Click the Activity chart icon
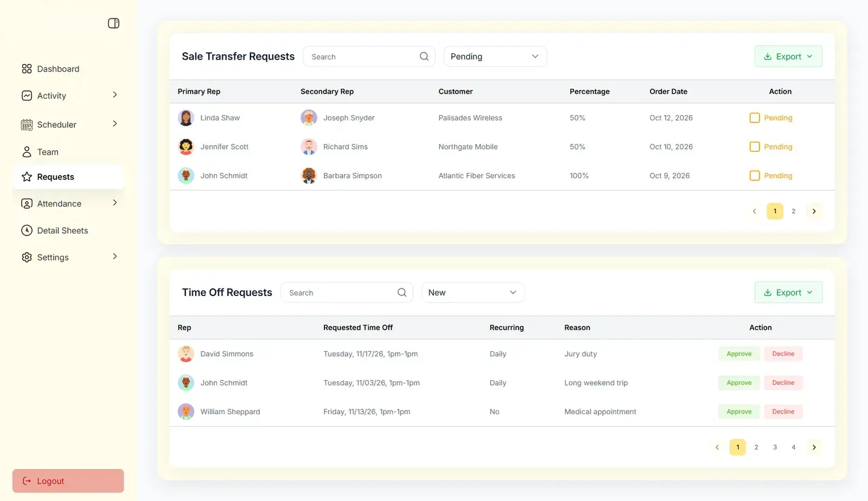The width and height of the screenshot is (868, 501). point(27,95)
